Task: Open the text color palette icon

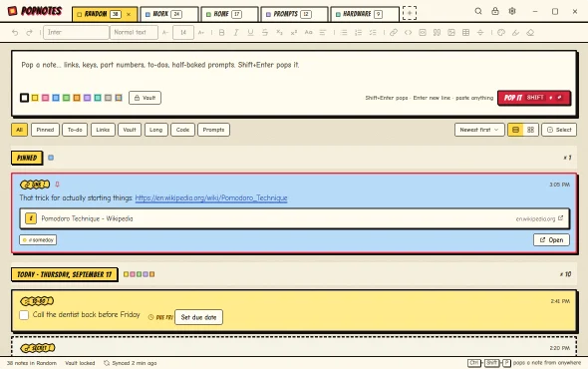Action: [501, 33]
